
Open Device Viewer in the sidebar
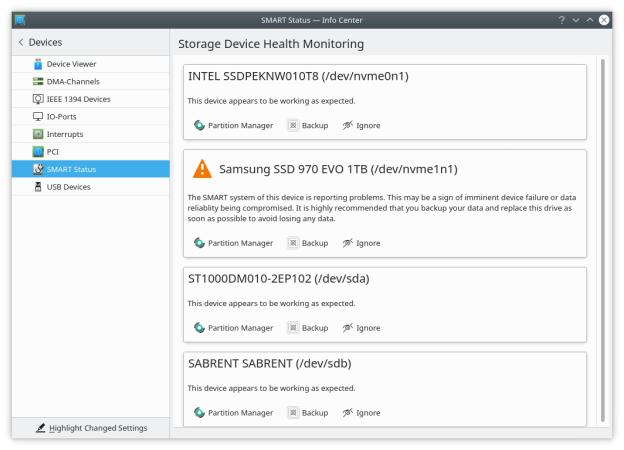click(70, 64)
